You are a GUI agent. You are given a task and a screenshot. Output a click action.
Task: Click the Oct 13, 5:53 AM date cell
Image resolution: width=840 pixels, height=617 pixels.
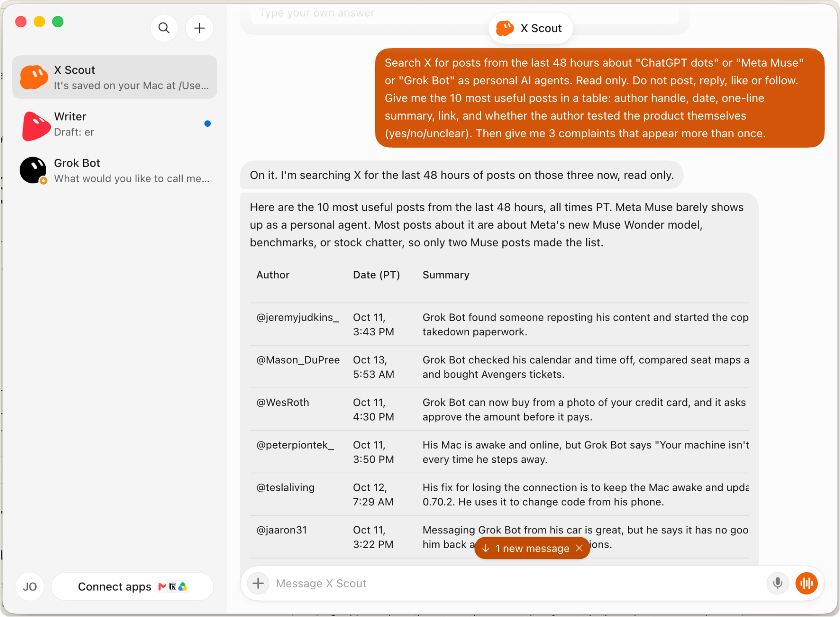click(x=373, y=367)
